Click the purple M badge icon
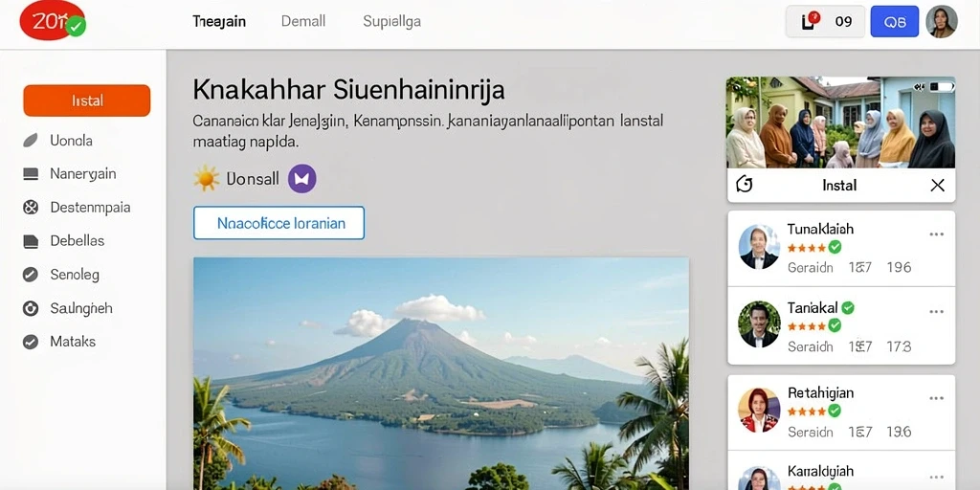The width and height of the screenshot is (980, 490). (301, 179)
